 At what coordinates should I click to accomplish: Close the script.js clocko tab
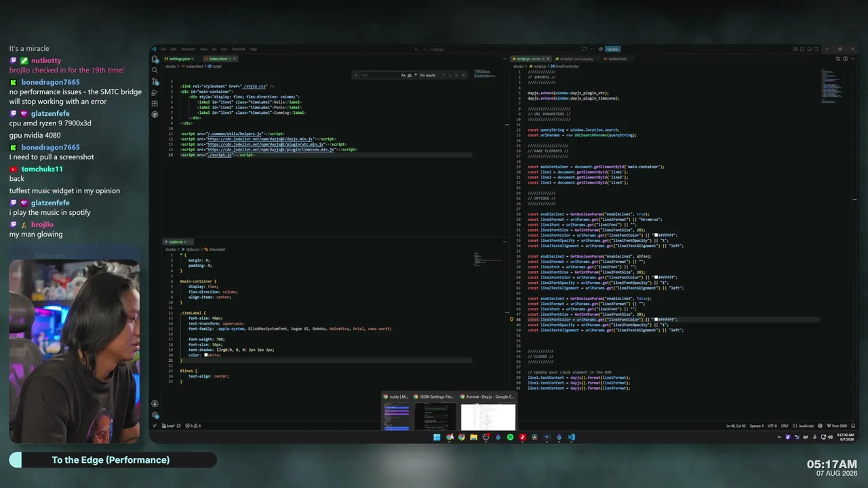tap(549, 59)
